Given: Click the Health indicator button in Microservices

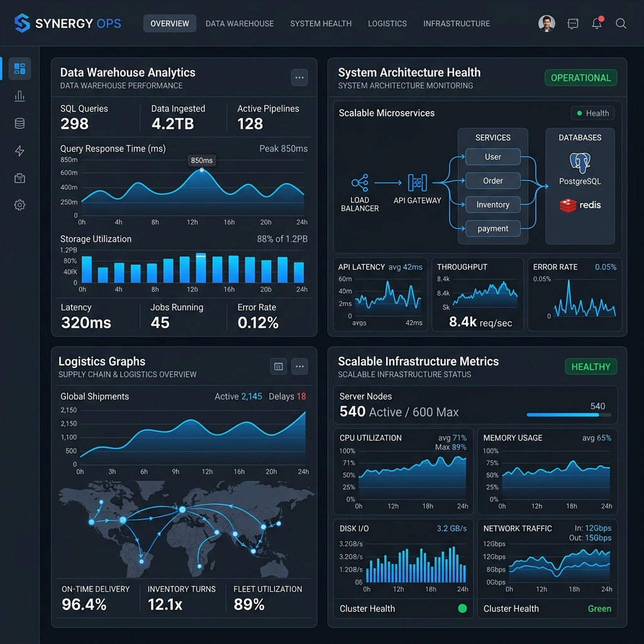Looking at the screenshot, I should pyautogui.click(x=592, y=113).
